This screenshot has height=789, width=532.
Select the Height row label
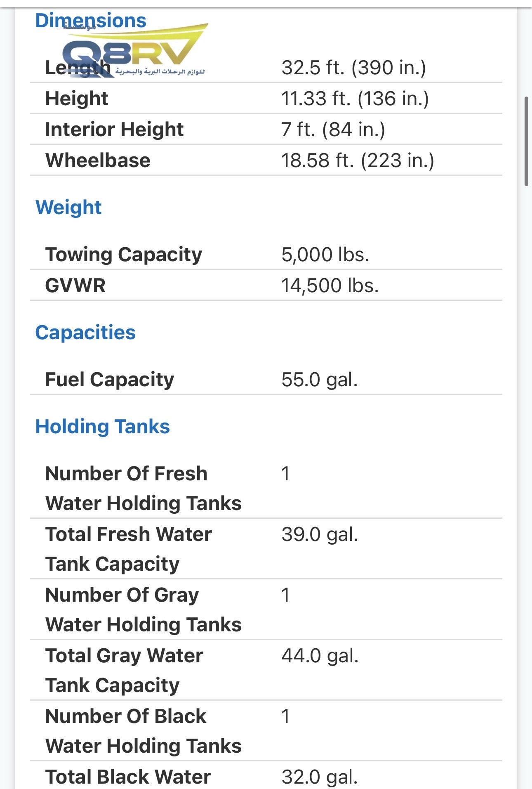click(77, 99)
